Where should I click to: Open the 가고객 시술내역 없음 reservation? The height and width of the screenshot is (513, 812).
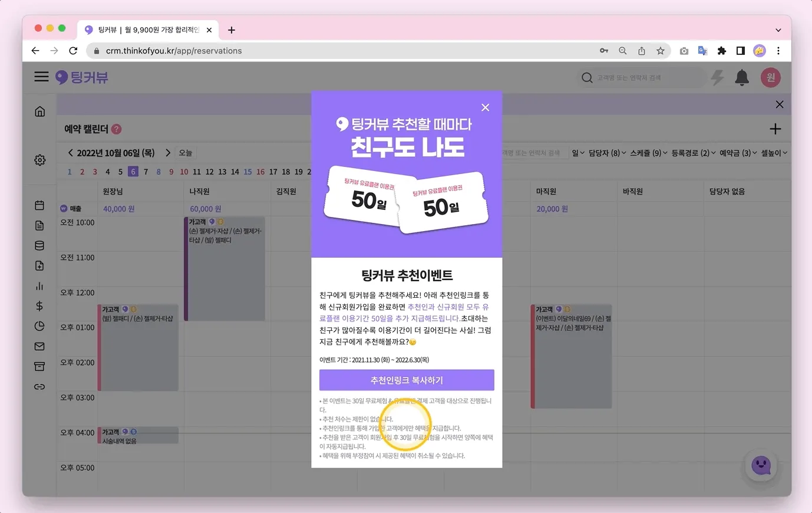(x=138, y=436)
